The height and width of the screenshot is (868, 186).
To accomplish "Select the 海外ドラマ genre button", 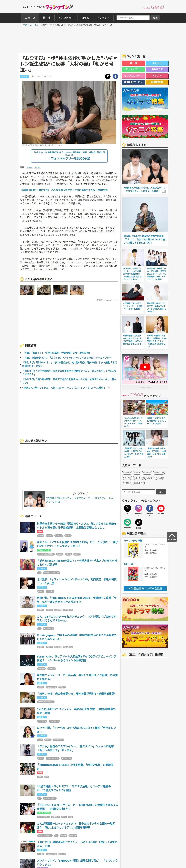I will coord(157,69).
